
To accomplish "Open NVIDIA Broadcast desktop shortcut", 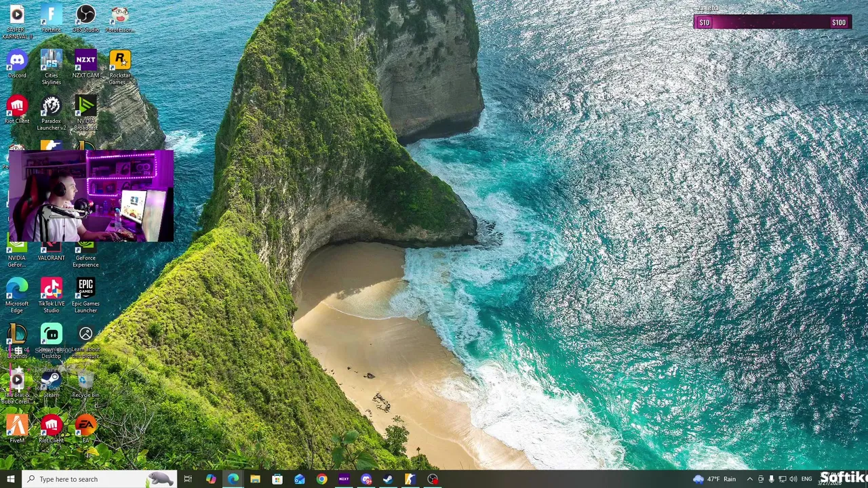I will pyautogui.click(x=85, y=113).
